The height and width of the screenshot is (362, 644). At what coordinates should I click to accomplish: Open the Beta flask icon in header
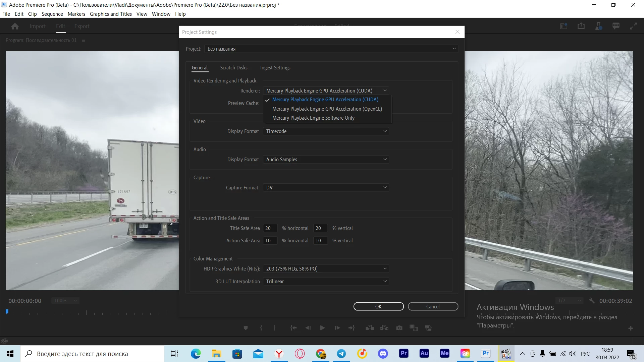598,26
